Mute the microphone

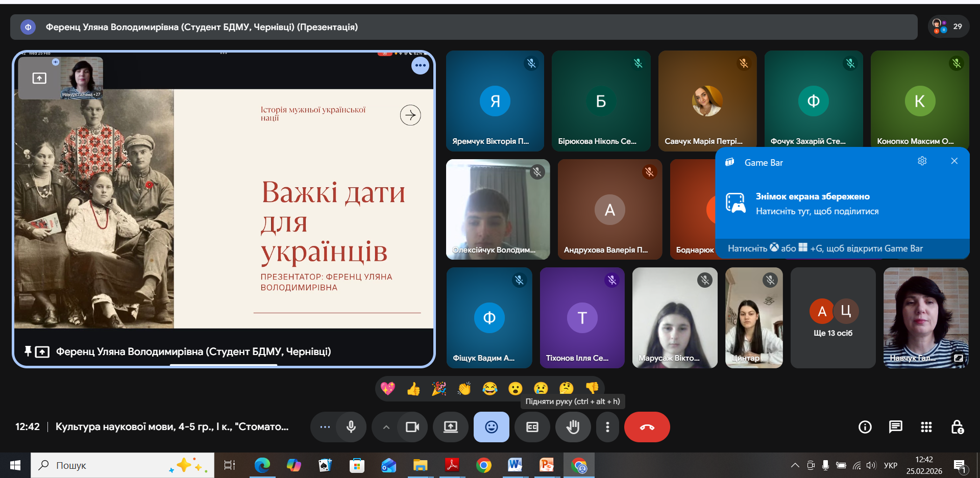coord(351,427)
